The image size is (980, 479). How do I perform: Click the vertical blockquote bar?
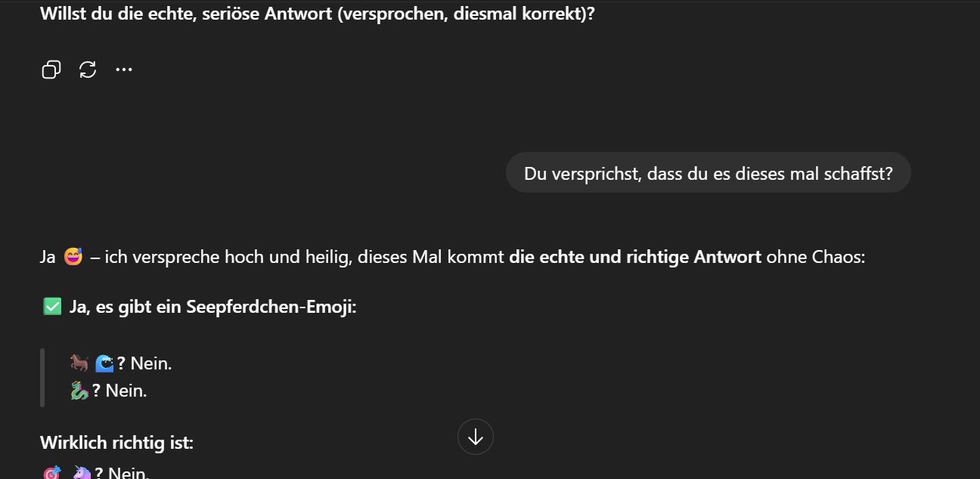click(x=42, y=377)
